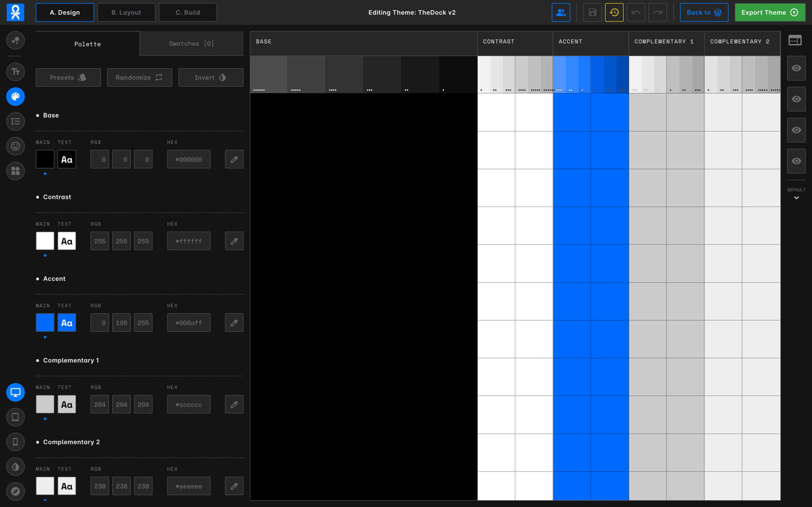Screen dimensions: 812x507
Task: Click the collaborators users icon
Action: pos(561,12)
